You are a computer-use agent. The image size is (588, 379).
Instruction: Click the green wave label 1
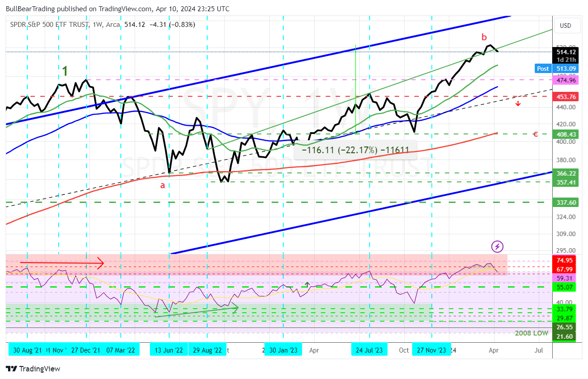coord(65,71)
